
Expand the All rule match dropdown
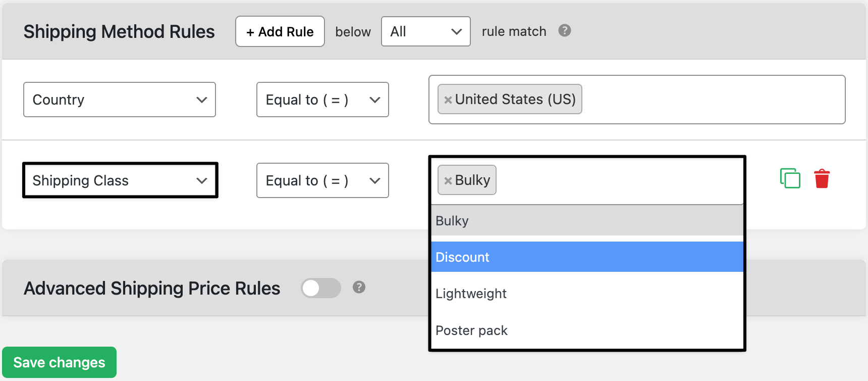426,31
